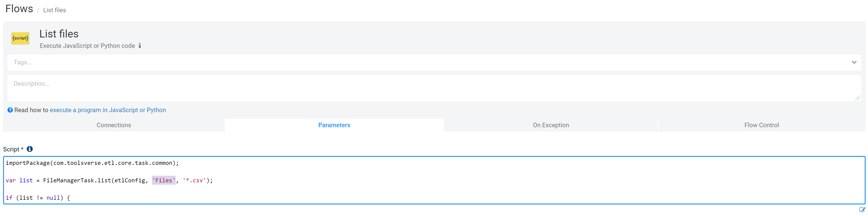Viewport: 868px width, 216px height.
Task: Open the On Exception tab
Action: [551, 125]
